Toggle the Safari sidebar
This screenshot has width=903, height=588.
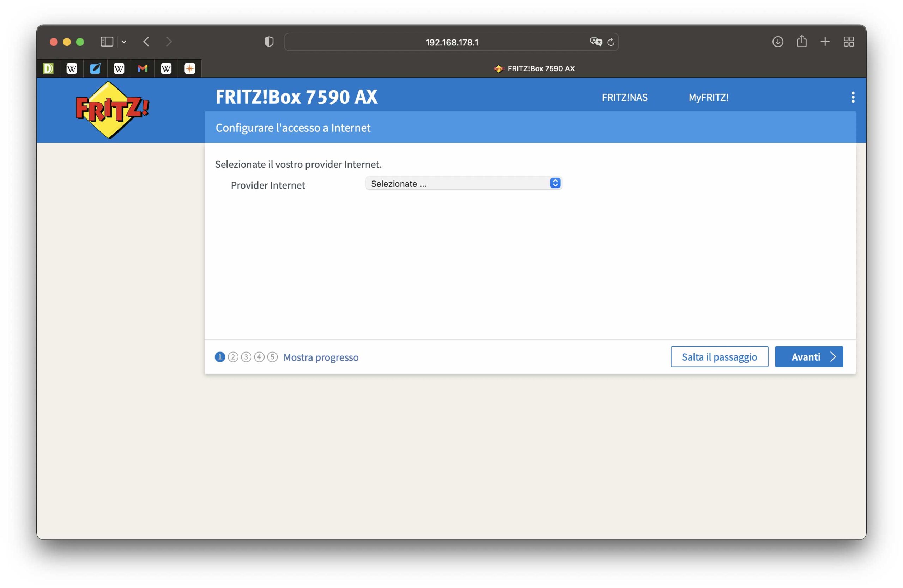point(107,42)
